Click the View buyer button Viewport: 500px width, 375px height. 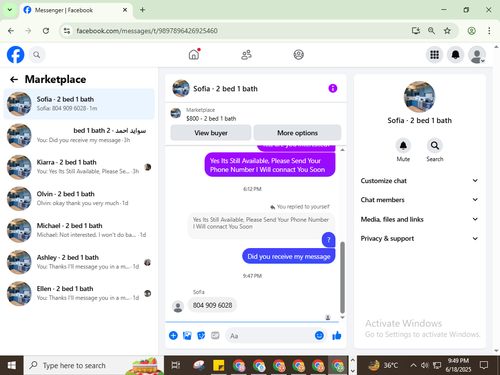(211, 133)
